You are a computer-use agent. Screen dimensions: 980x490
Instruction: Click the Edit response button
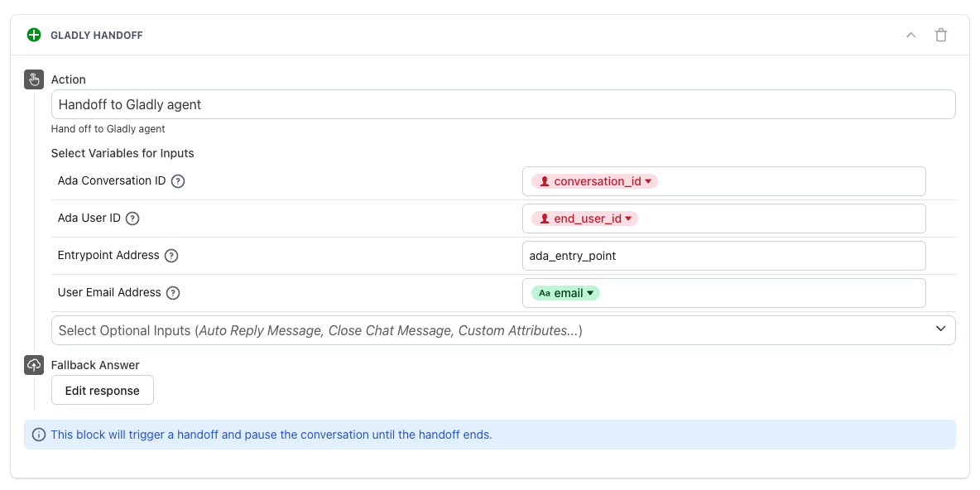(x=103, y=390)
